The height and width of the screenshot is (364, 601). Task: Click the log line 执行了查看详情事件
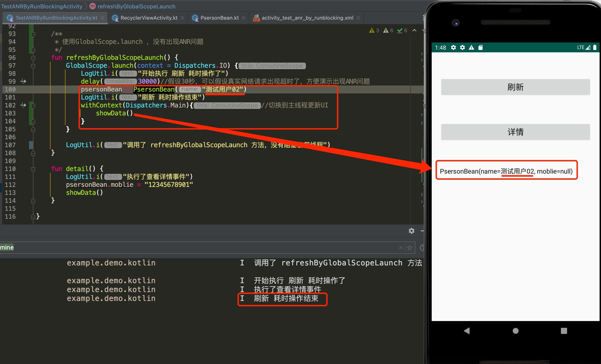coord(287,289)
